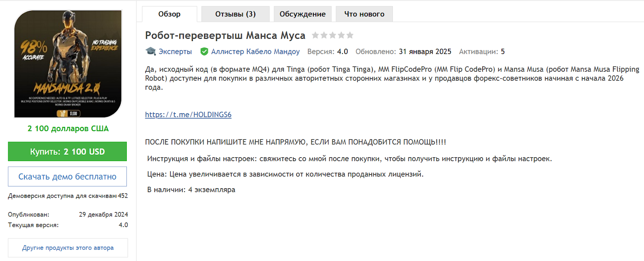
Task: Open author Аллистер Кабело Мандоу profile
Action: [x=255, y=52]
